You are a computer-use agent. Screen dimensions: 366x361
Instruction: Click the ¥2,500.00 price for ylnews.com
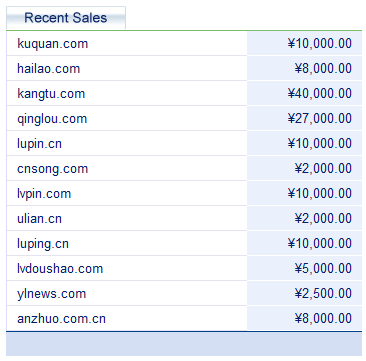[323, 294]
